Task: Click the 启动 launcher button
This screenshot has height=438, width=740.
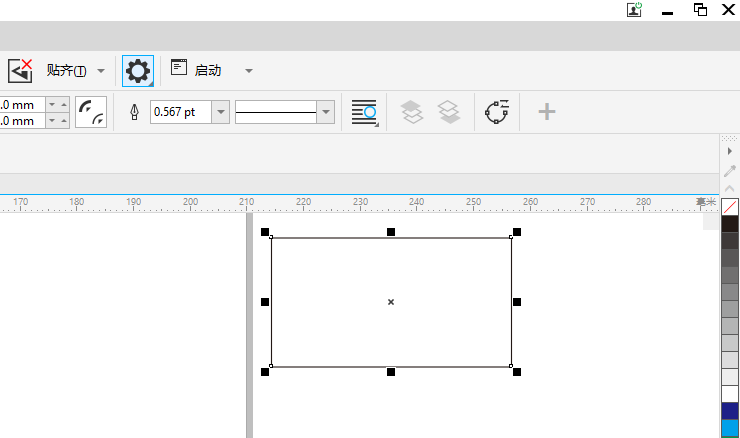Action: [x=196, y=70]
